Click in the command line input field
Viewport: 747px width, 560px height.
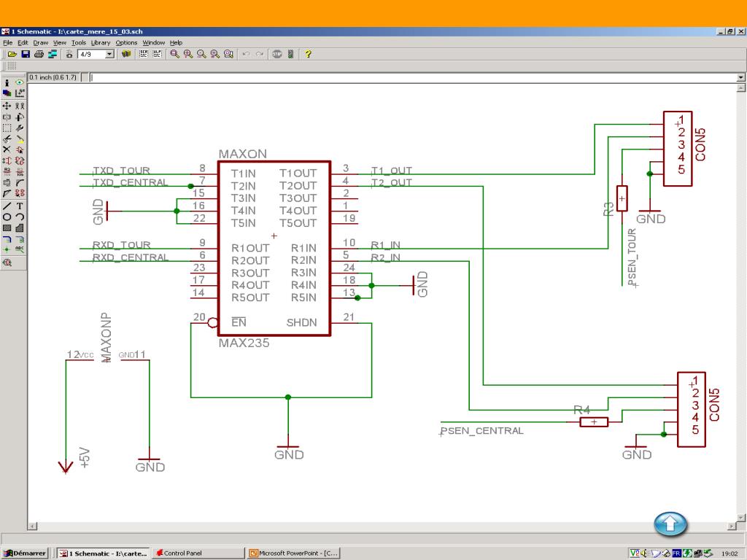413,77
